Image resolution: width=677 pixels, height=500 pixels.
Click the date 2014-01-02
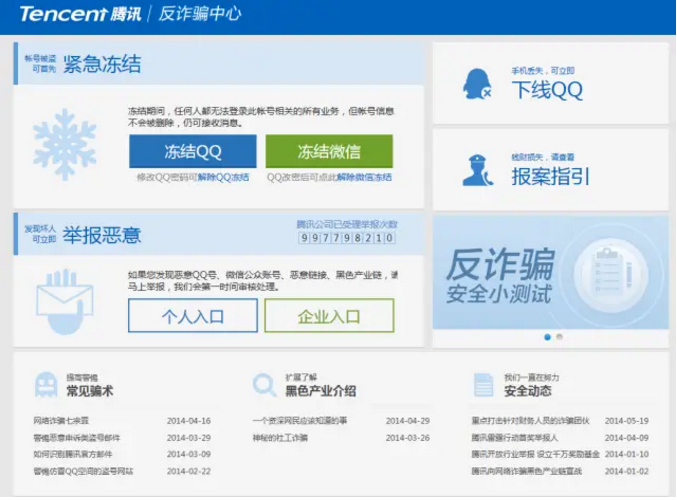point(626,471)
